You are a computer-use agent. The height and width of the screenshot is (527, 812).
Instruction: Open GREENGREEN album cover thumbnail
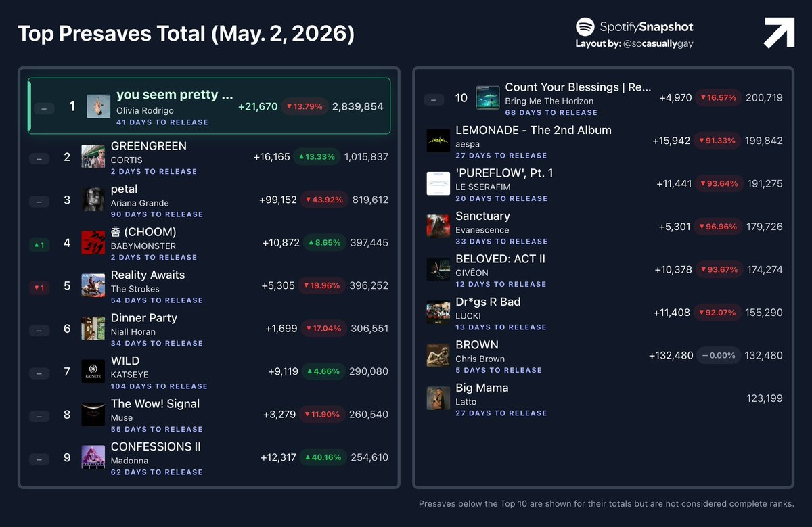(x=93, y=156)
